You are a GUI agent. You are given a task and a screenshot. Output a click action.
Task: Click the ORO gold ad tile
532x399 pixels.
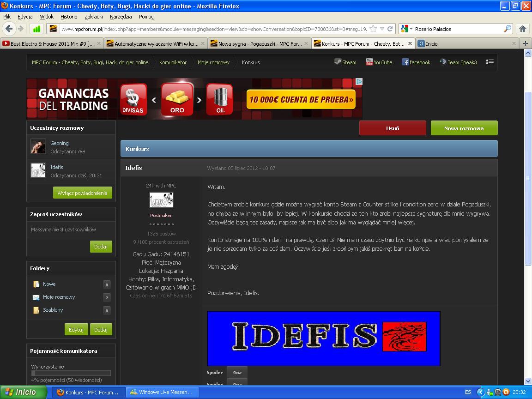[177, 99]
